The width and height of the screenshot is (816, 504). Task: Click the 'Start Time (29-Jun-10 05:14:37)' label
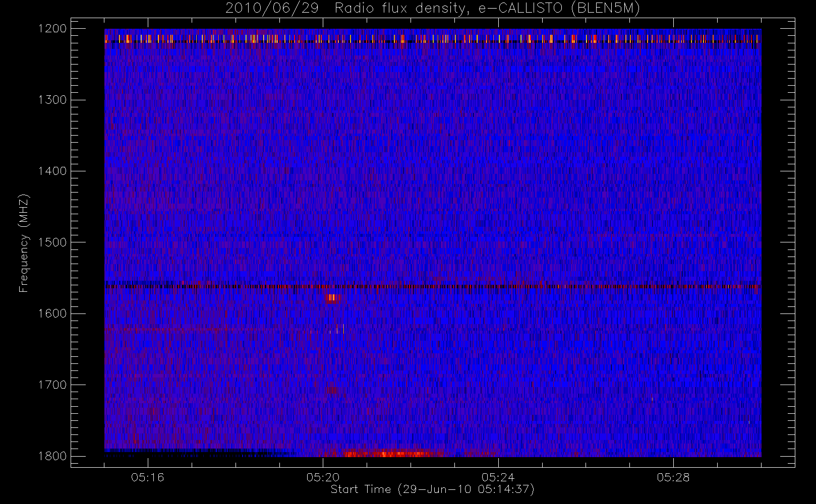pos(432,489)
